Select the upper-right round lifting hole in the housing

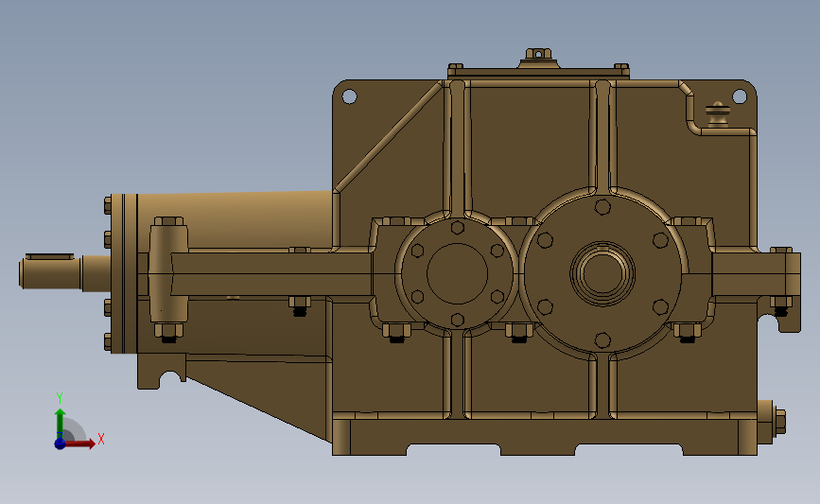coord(740,96)
